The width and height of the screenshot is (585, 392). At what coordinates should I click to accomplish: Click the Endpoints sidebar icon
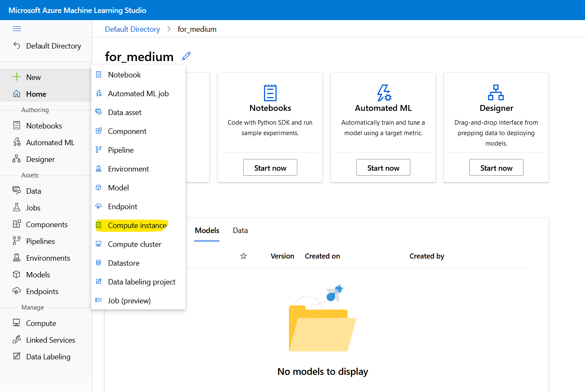coord(17,291)
